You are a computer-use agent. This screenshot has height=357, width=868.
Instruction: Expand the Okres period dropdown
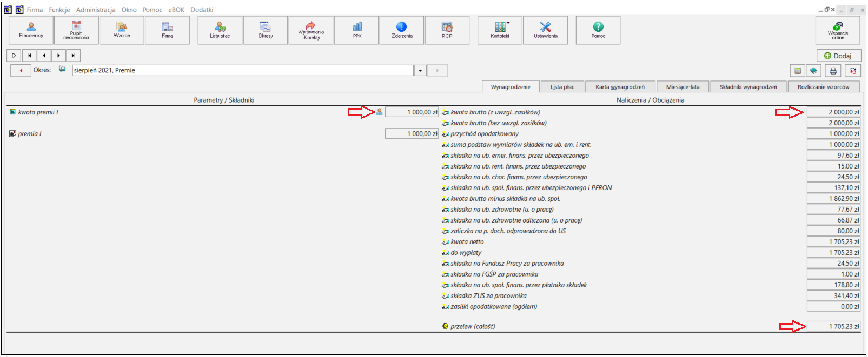(420, 70)
